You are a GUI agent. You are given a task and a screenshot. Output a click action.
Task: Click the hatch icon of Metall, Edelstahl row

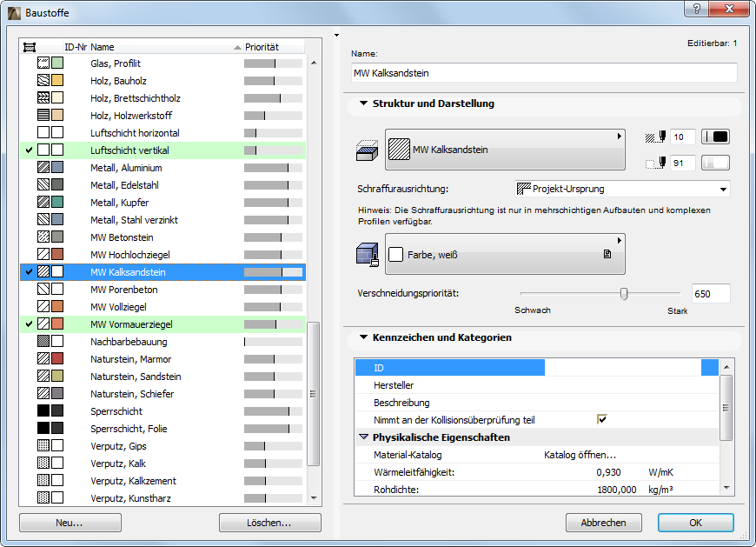(x=43, y=184)
